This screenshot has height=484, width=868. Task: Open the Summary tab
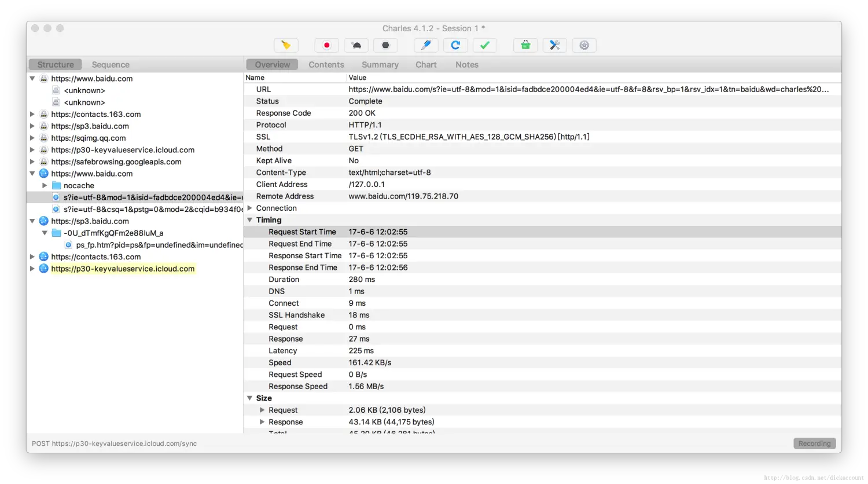pos(380,65)
